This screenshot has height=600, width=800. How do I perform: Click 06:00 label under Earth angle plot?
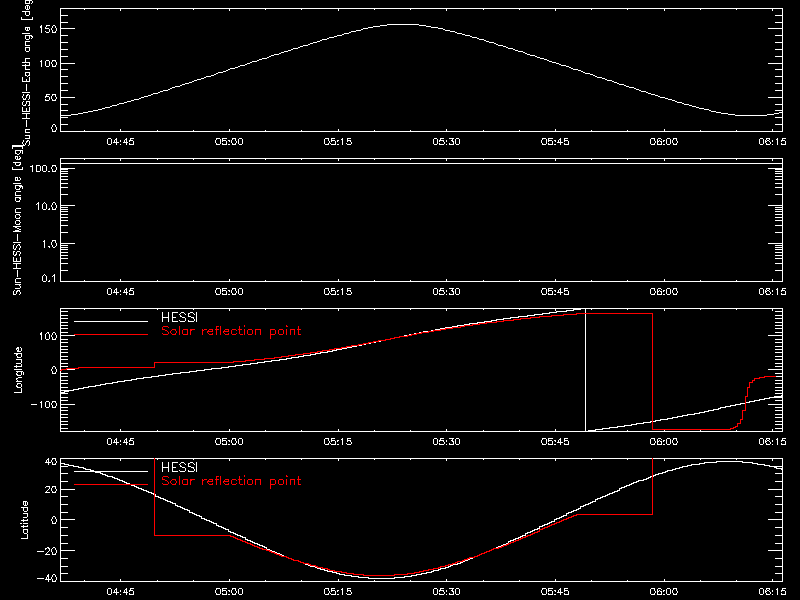click(664, 142)
